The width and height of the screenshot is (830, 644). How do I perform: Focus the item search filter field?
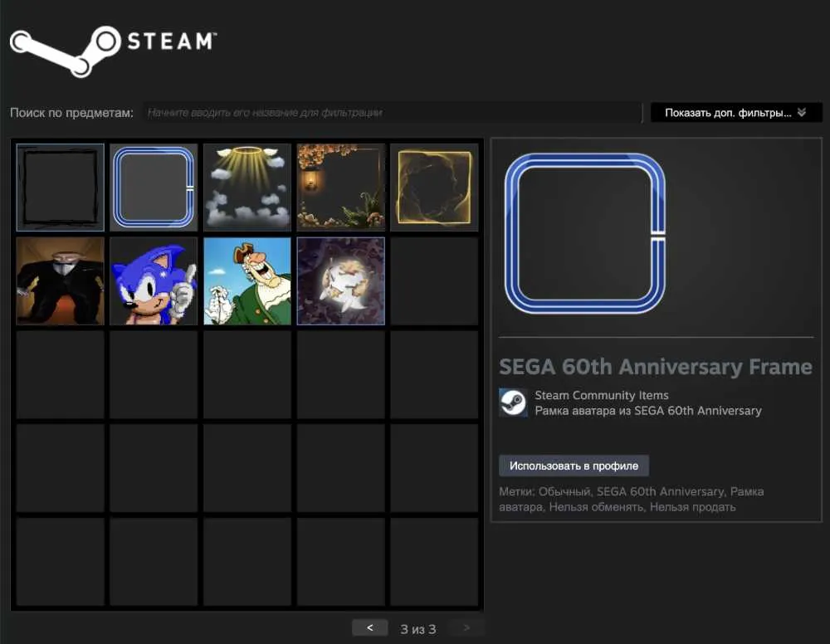point(392,113)
